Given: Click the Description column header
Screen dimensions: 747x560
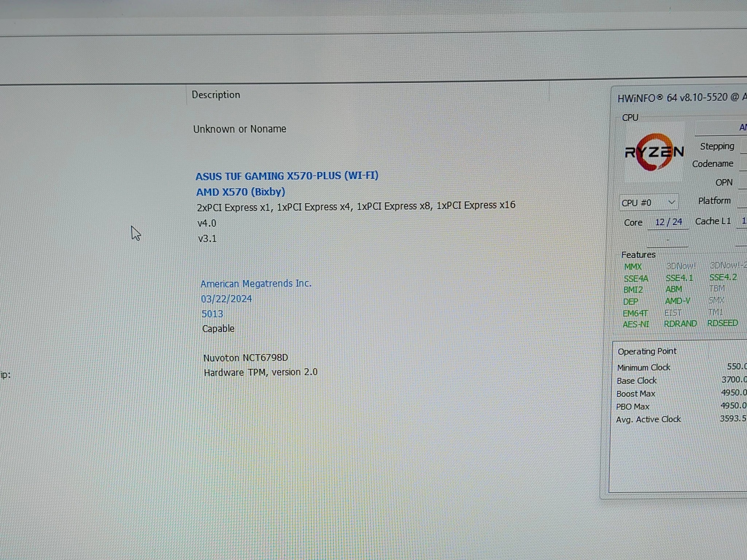Looking at the screenshot, I should [x=216, y=95].
